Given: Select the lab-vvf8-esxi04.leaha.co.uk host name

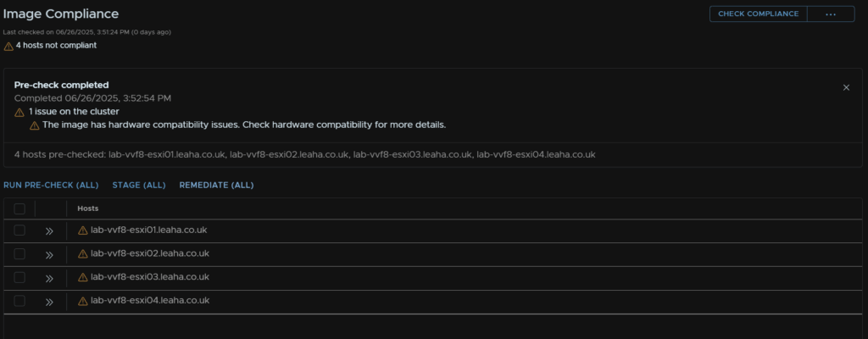Looking at the screenshot, I should point(150,300).
